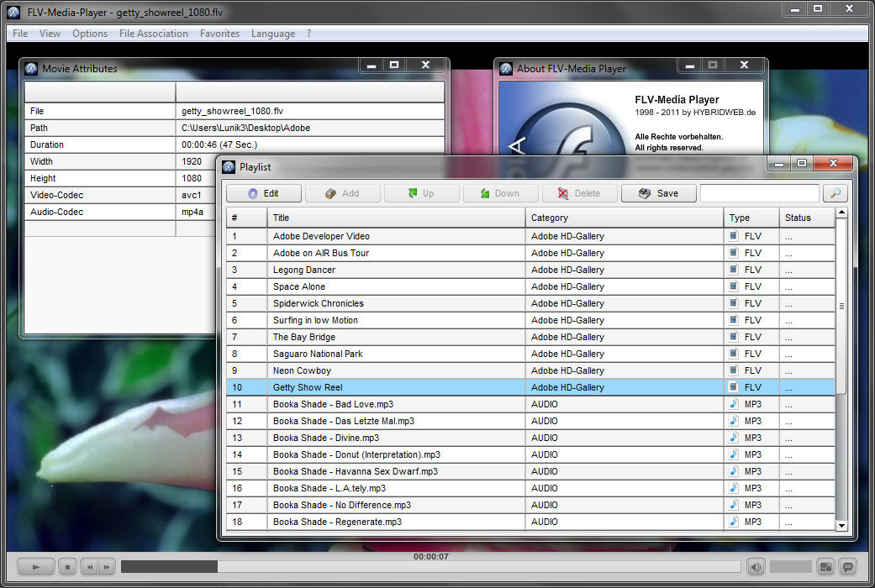This screenshot has width=875, height=588.
Task: Mute audio using the speaker icon
Action: pyautogui.click(x=756, y=567)
